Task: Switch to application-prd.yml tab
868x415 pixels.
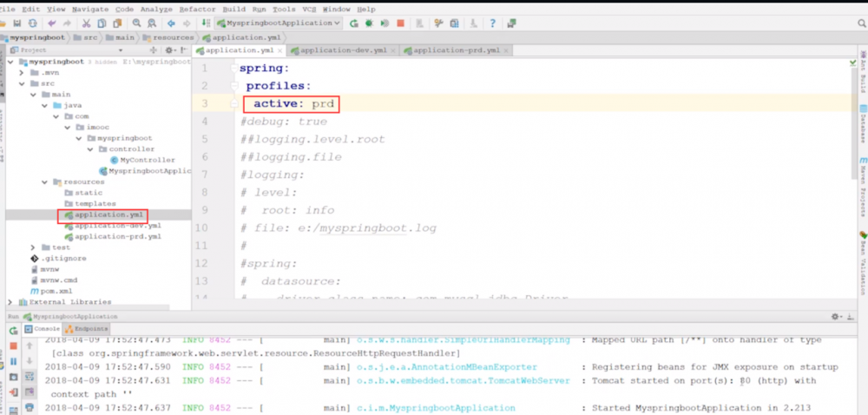Action: pyautogui.click(x=457, y=50)
